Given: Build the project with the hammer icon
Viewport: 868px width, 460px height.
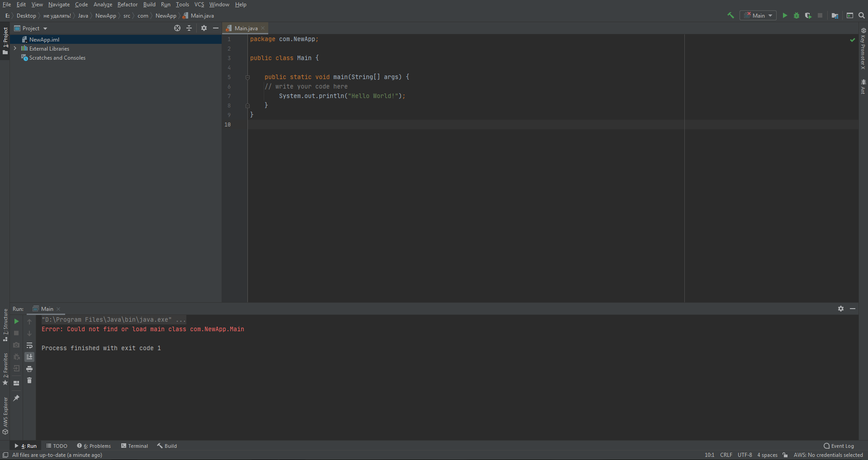Looking at the screenshot, I should [x=730, y=15].
